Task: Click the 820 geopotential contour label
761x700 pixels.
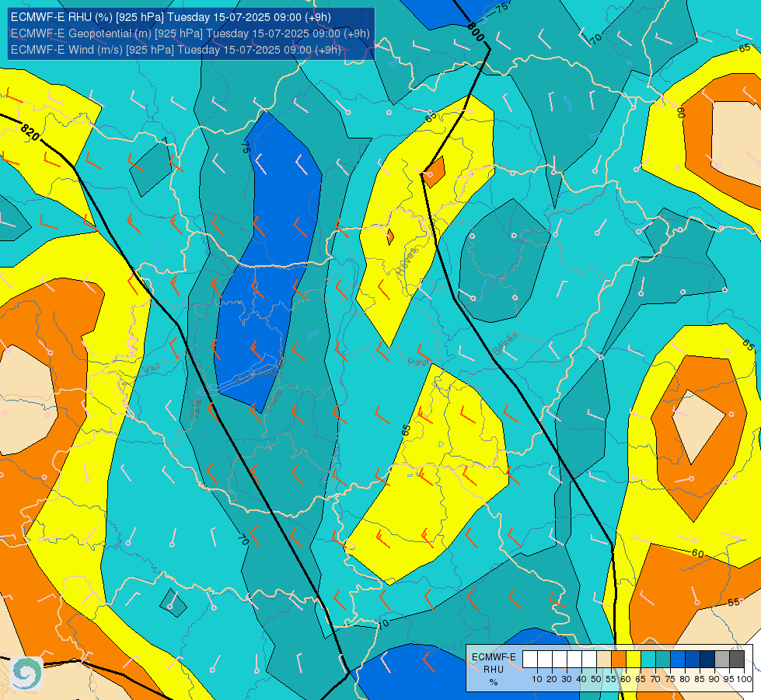Action: (30, 132)
